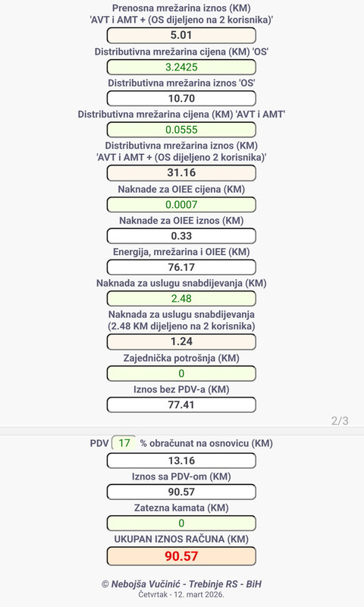Click the 2/3 page indicator
Viewport: 364px width, 607px height.
pyautogui.click(x=340, y=421)
